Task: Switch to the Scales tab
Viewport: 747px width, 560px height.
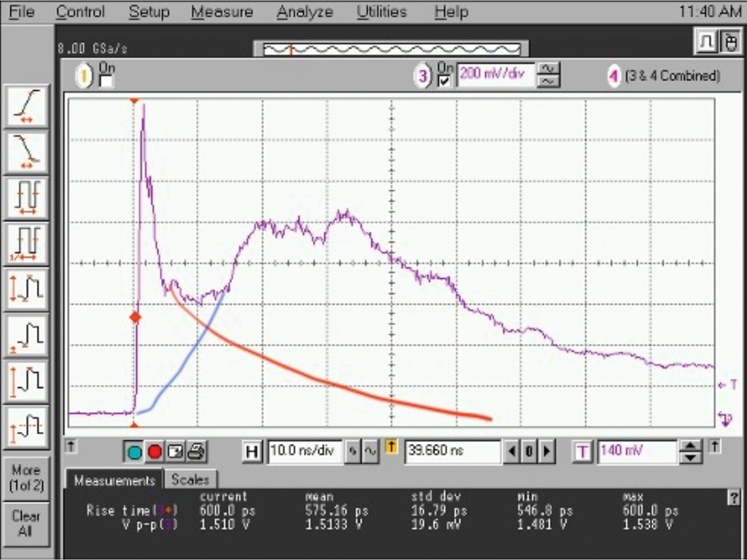Action: click(190, 480)
